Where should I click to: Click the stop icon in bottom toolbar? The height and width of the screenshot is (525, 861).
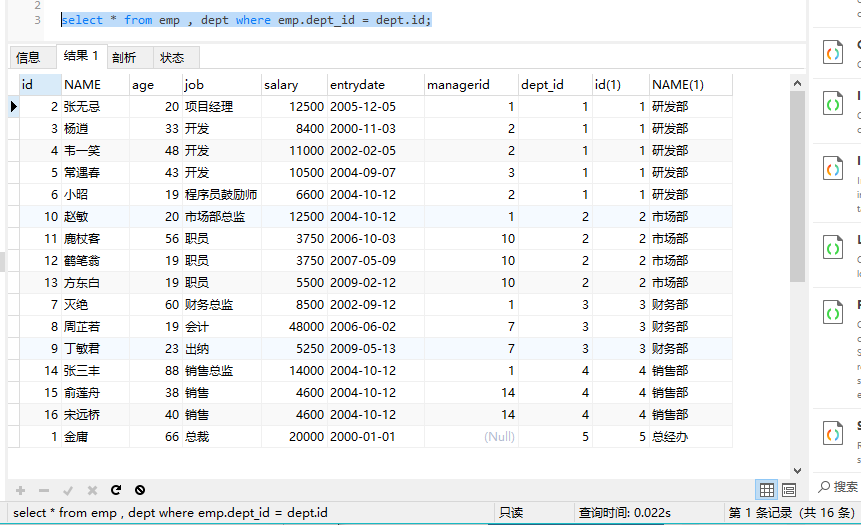coord(140,490)
